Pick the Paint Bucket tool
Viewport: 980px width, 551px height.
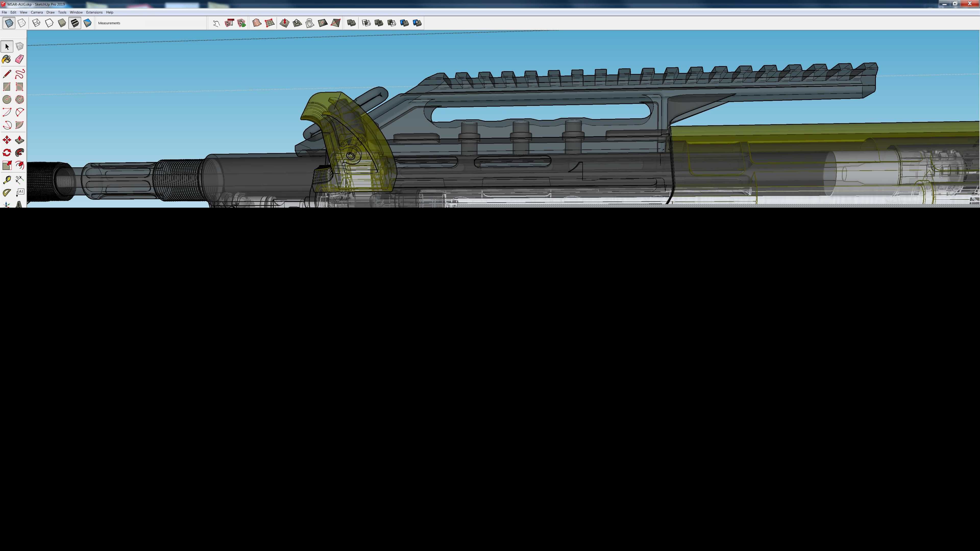click(7, 59)
